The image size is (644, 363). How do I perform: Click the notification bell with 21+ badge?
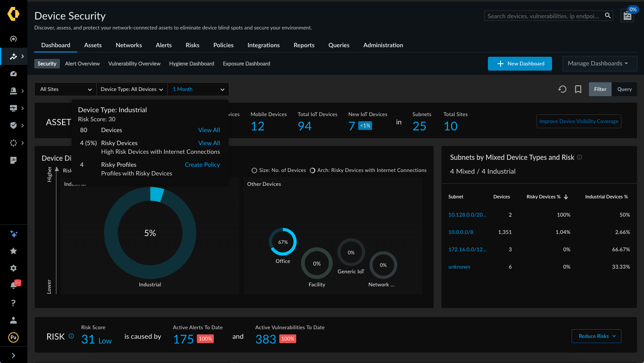pyautogui.click(x=13, y=284)
